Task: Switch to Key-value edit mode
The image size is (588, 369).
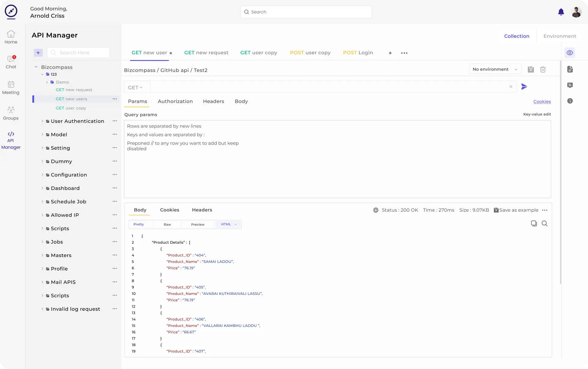Action: tap(537, 114)
